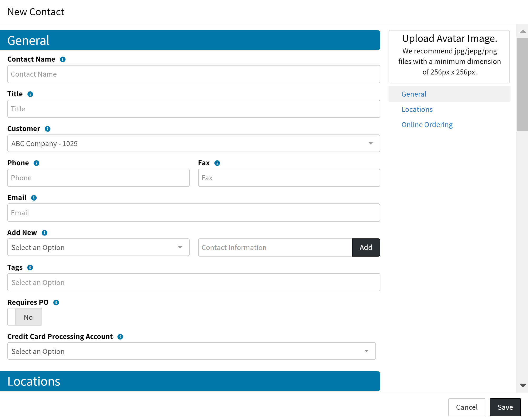Click the info icon next to Fax

click(x=217, y=163)
